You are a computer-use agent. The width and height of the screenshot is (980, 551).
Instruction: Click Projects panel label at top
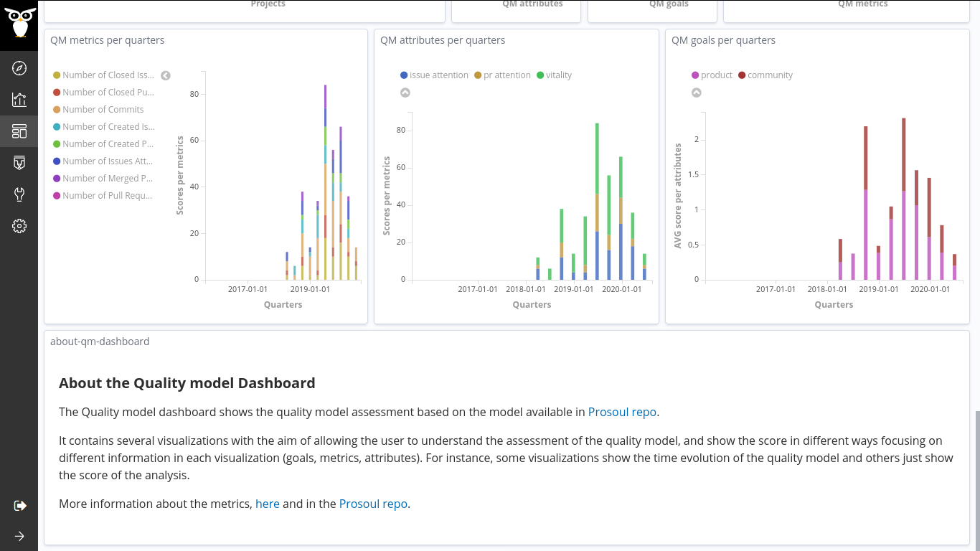[x=268, y=4]
